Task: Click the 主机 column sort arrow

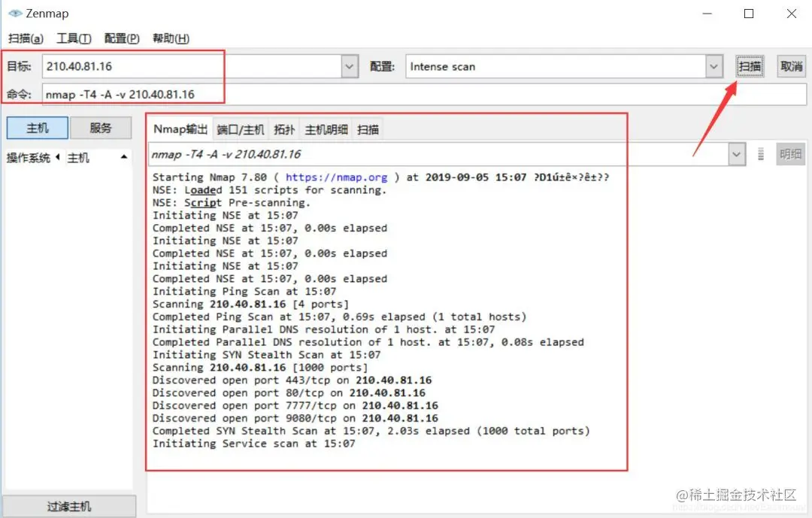Action: point(124,157)
